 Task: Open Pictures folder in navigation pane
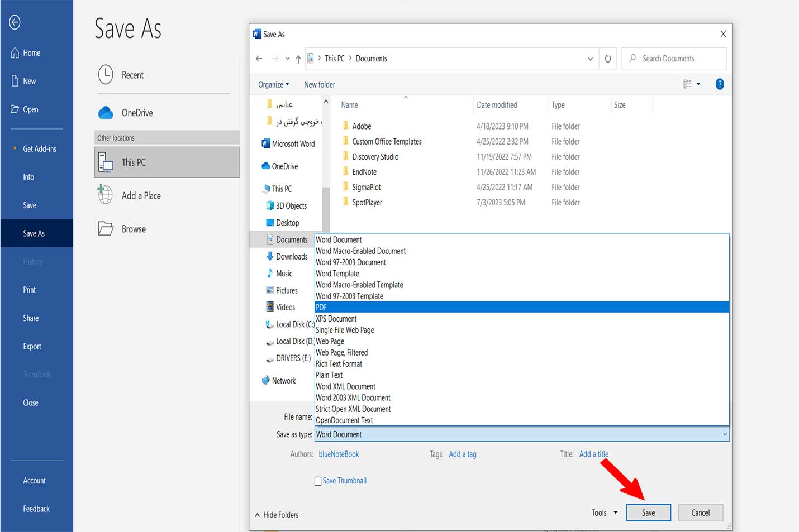(282, 290)
